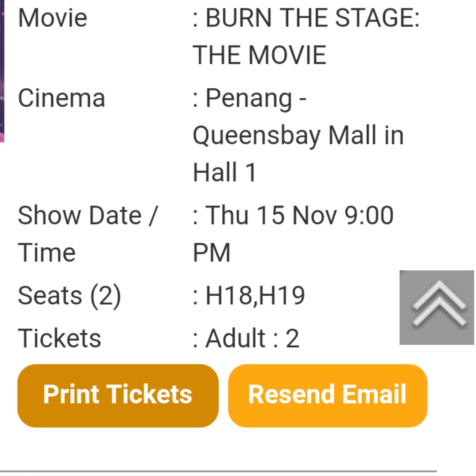The width and height of the screenshot is (476, 476).
Task: Click the Movie field label
Action: click(x=52, y=19)
